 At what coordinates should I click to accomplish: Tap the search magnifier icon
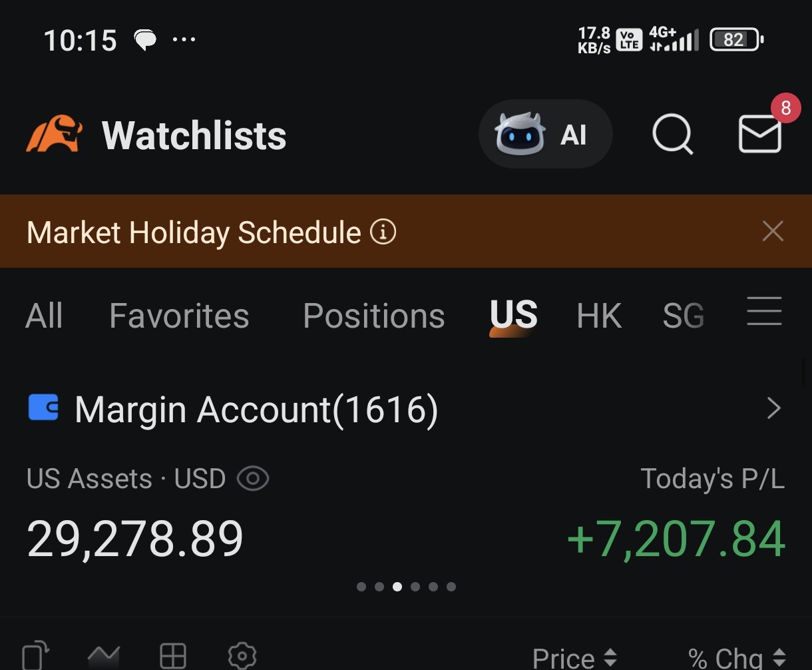[x=672, y=134]
